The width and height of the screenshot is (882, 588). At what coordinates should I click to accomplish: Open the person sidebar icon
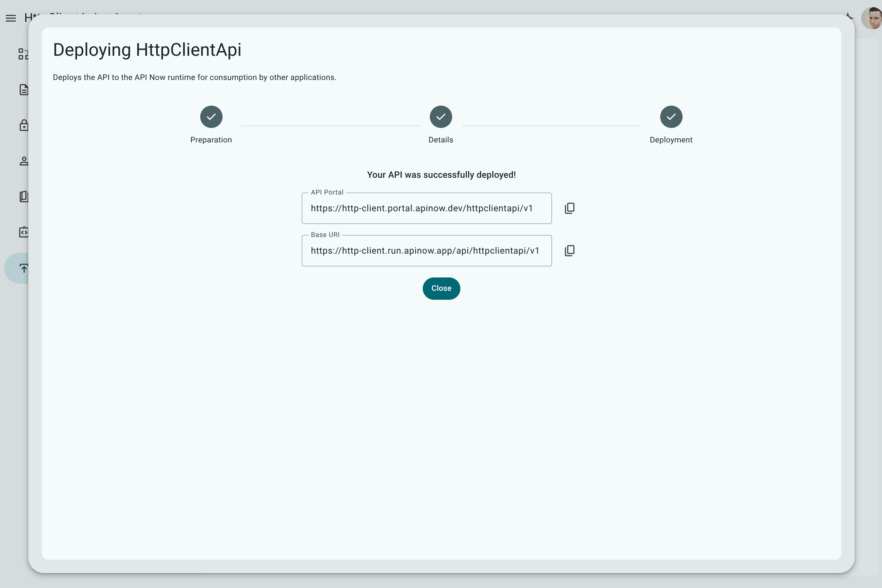24,161
